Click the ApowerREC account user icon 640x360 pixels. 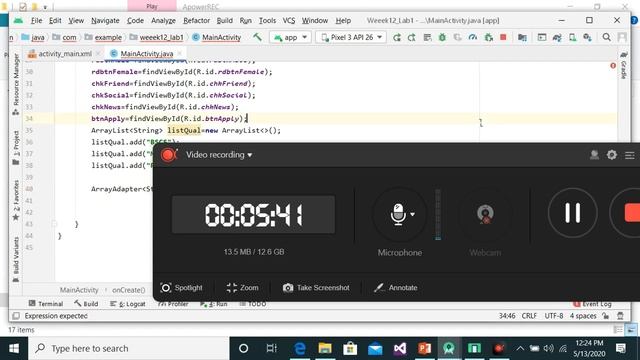pos(594,155)
